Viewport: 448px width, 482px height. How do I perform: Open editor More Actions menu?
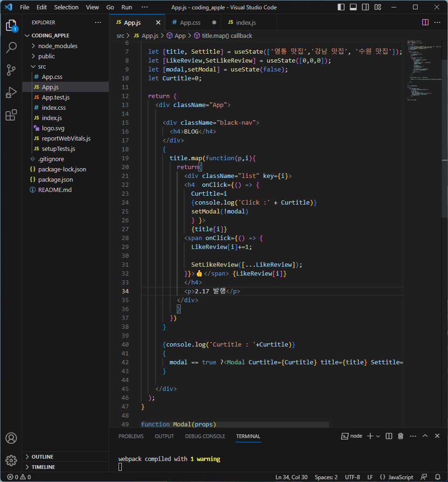click(x=437, y=22)
